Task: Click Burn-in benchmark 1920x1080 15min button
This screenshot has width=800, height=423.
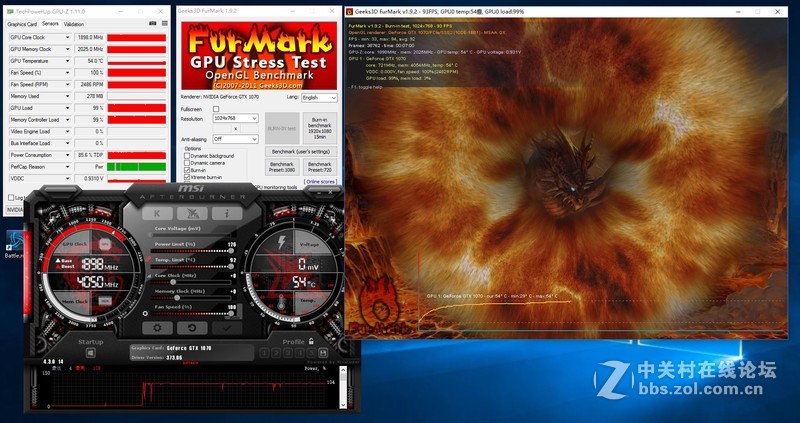Action: (x=320, y=129)
